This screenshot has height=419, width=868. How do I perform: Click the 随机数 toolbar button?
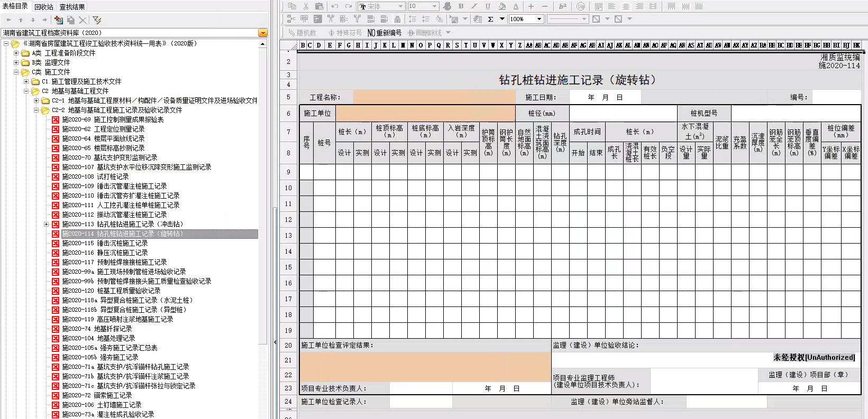(303, 33)
